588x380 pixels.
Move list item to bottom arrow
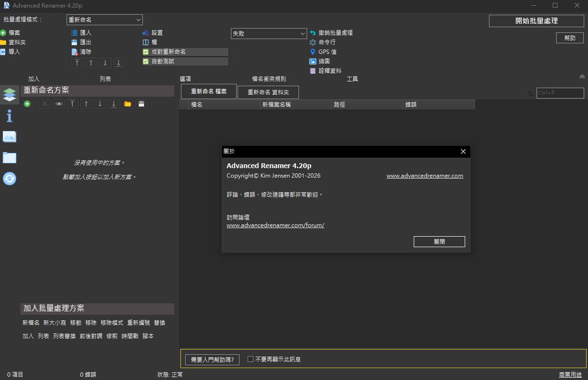119,63
